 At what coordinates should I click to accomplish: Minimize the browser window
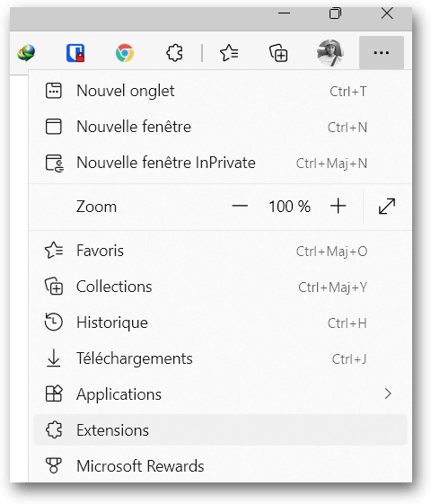(284, 13)
